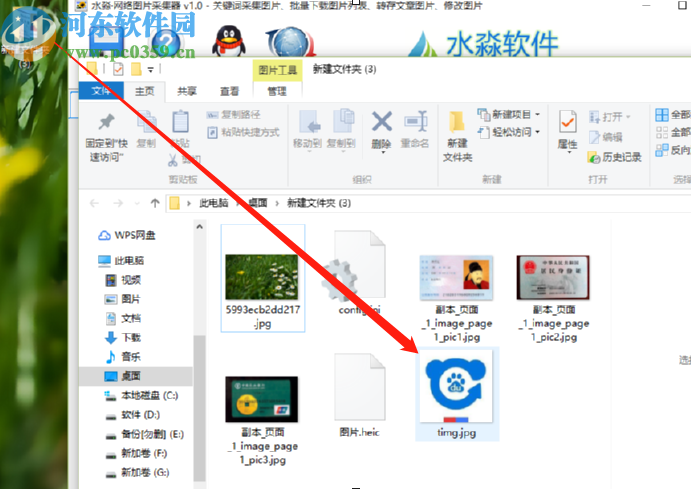Screen dimensions: 691x489
Task: Open Local Disk (C:) in the navigation pane
Action: tap(141, 396)
